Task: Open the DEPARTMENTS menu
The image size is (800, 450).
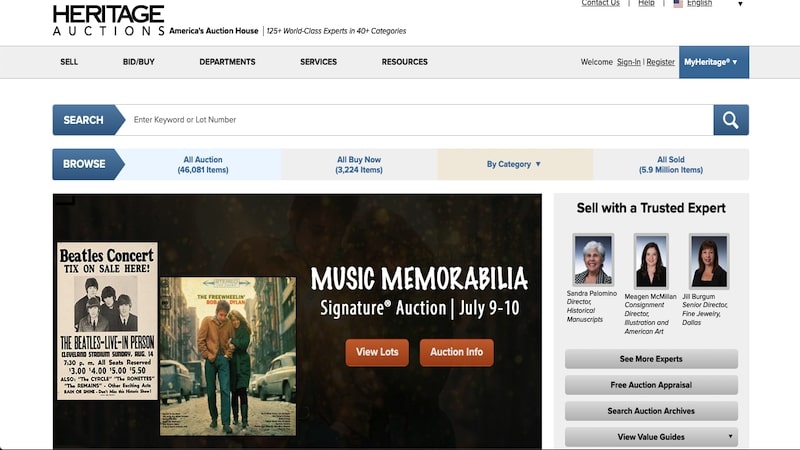Action: click(227, 62)
